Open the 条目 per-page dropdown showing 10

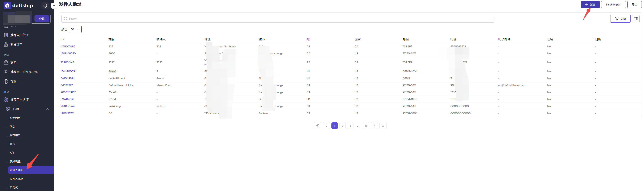(x=75, y=30)
